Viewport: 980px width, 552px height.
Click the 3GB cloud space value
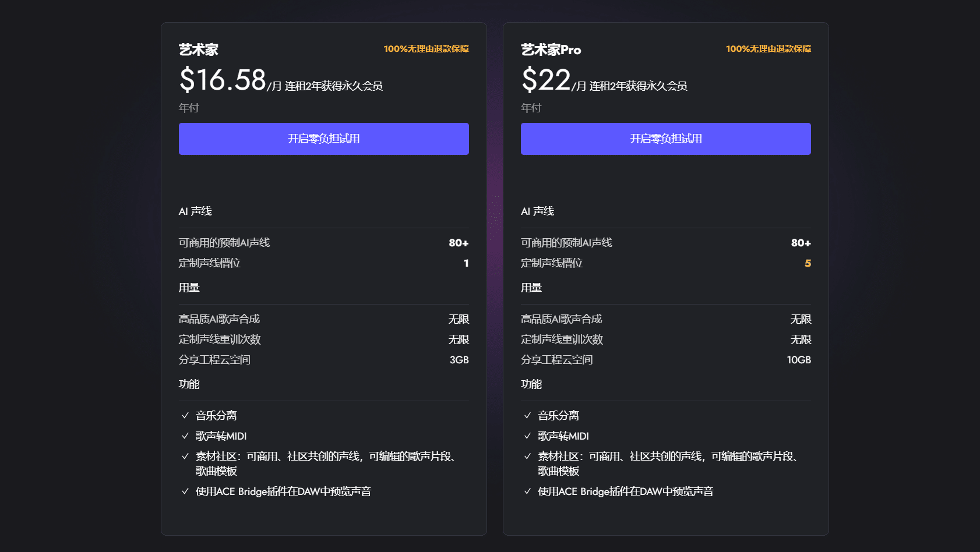(x=459, y=360)
